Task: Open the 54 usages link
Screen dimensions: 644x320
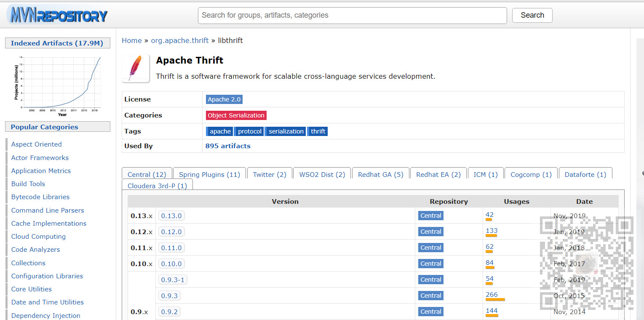Action: [489, 279]
